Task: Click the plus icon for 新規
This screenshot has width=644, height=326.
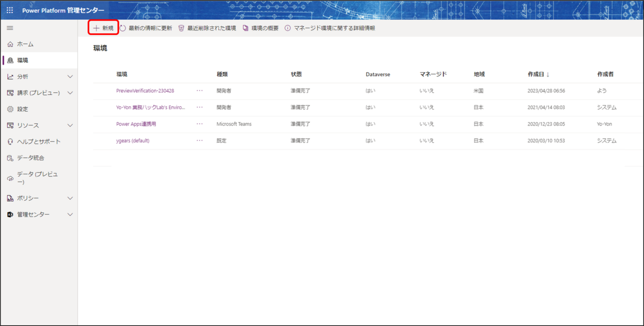Action: point(97,28)
